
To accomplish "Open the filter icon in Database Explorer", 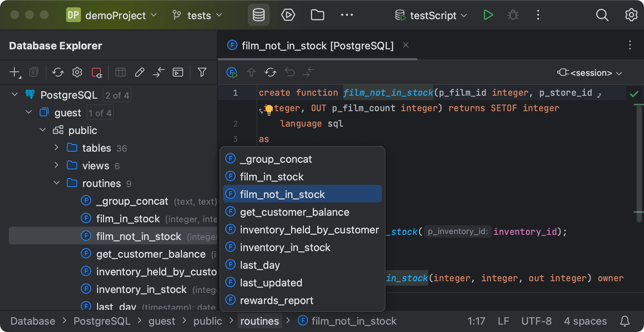I will [202, 72].
